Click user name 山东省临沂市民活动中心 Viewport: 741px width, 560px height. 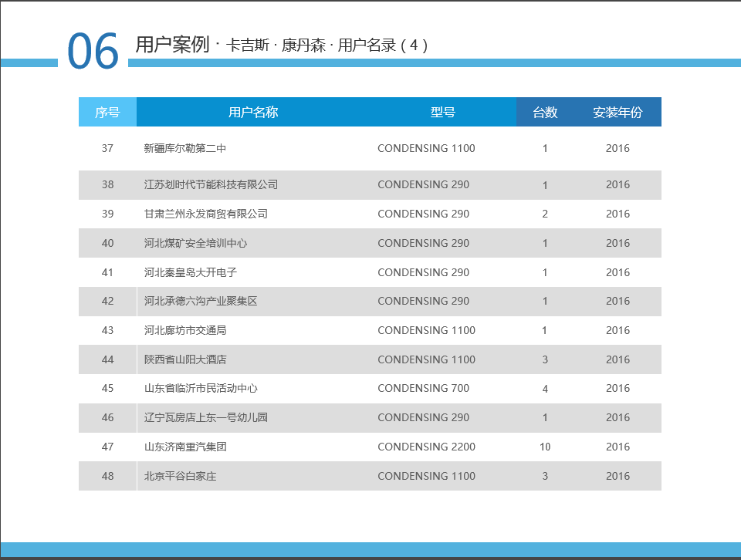pos(201,388)
